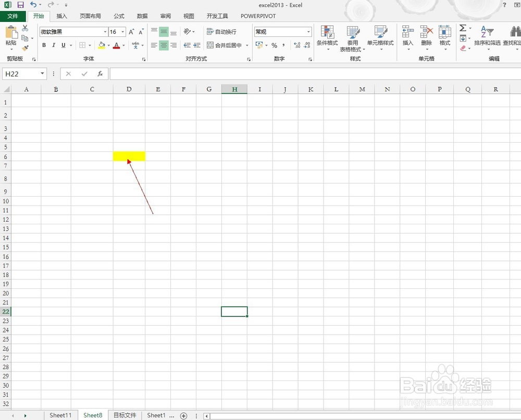Viewport: 521px width, 420px height.
Task: Toggle align text left
Action: pos(154,45)
